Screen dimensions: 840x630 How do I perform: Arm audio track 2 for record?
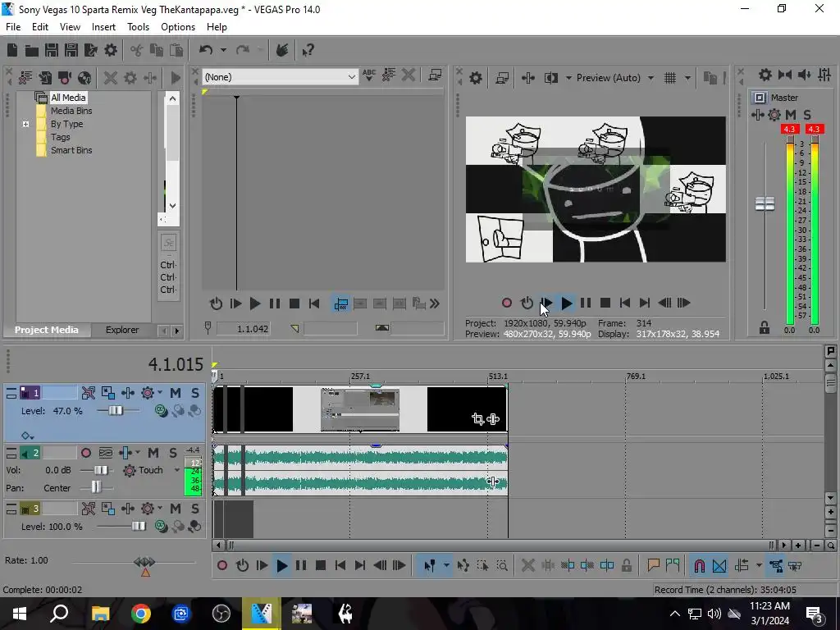pos(85,453)
